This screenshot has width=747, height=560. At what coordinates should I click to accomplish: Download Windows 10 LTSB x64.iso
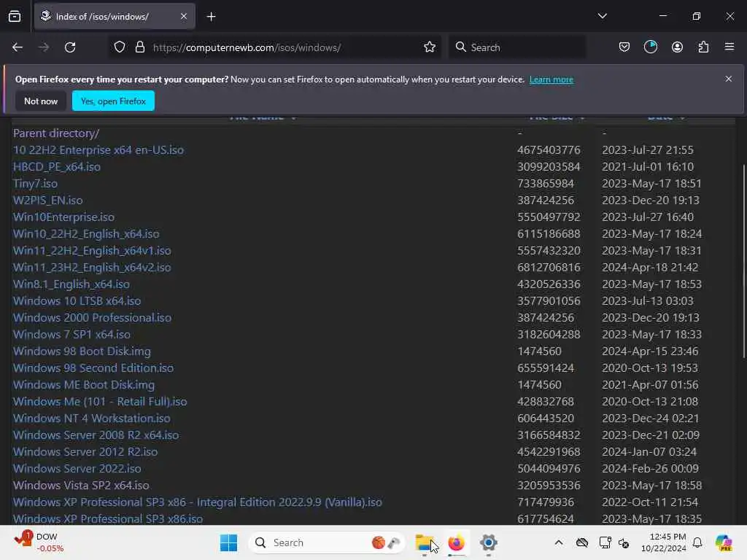pos(77,301)
